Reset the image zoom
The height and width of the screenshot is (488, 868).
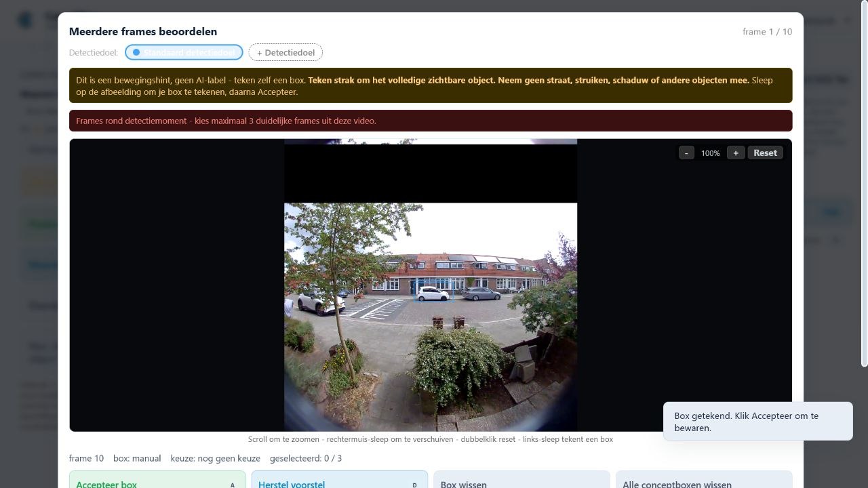tap(765, 152)
